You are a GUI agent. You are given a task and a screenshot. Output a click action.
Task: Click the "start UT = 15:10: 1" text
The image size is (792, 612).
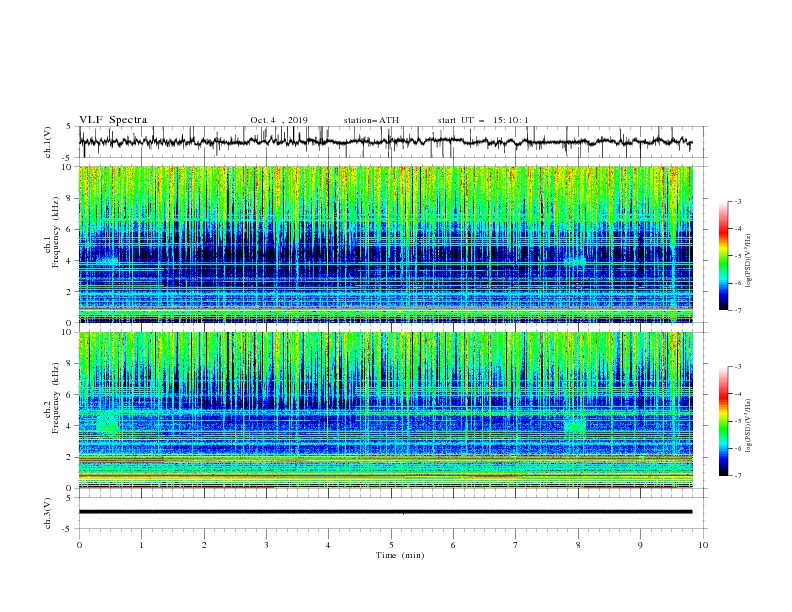(483, 120)
